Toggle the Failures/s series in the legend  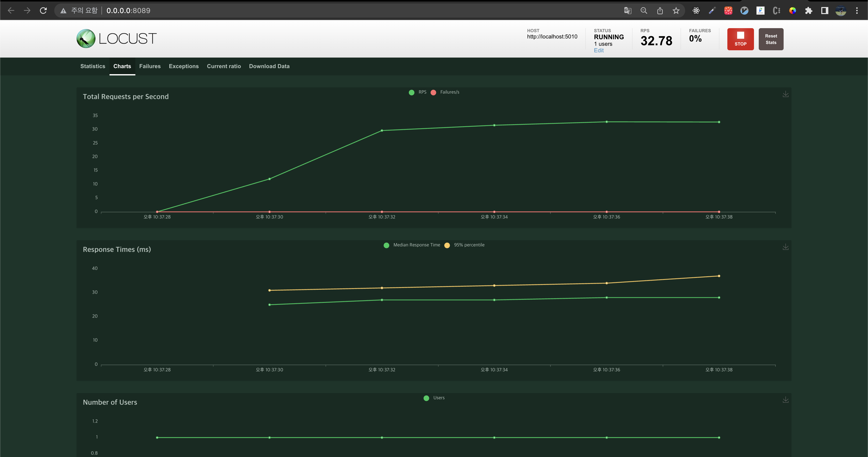point(445,92)
